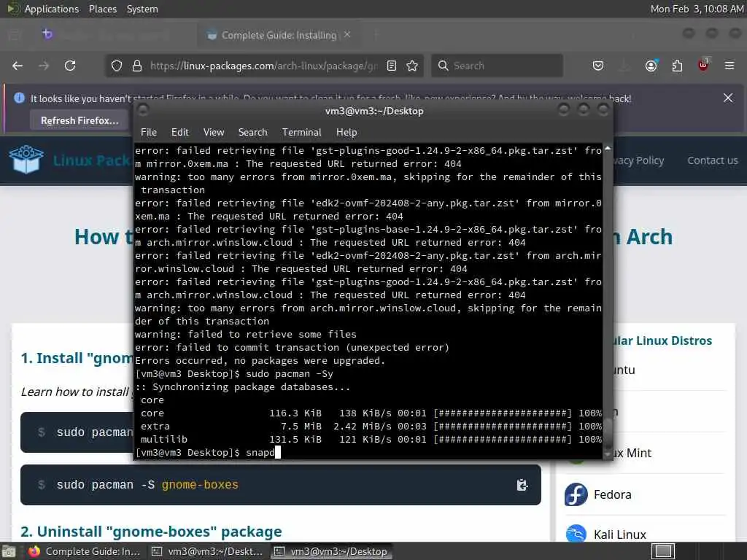Click the uBlock Origin extension icon

point(703,65)
